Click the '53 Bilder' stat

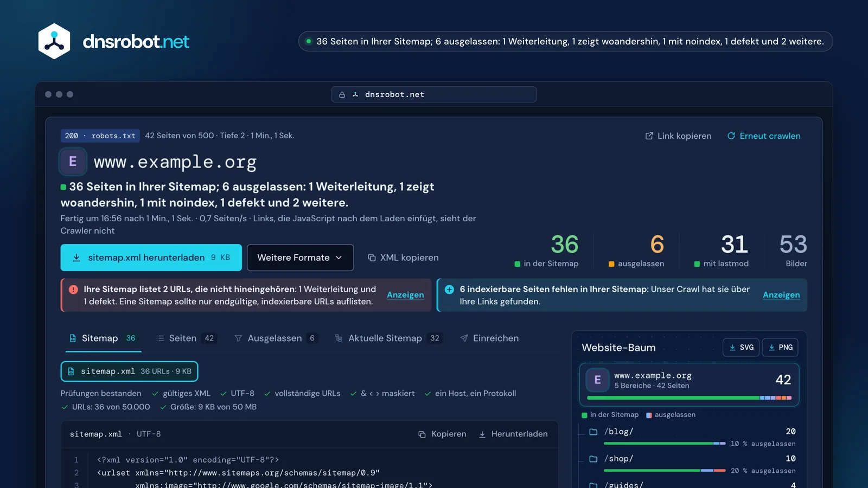pyautogui.click(x=793, y=250)
